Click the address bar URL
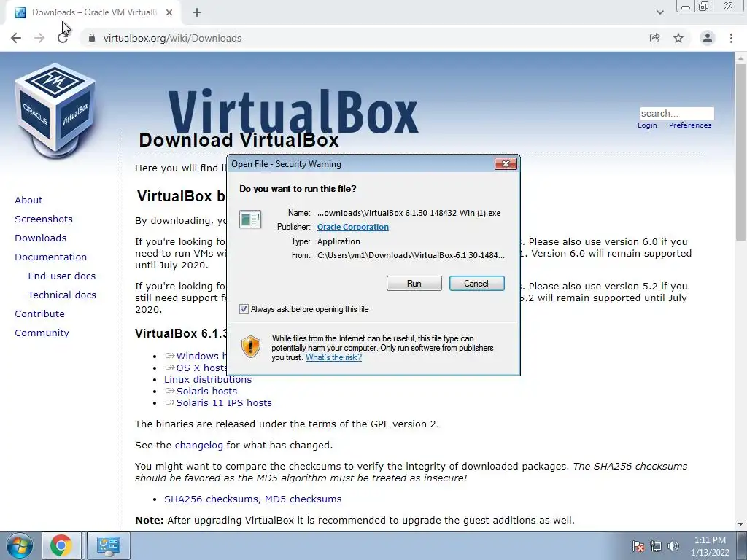The height and width of the screenshot is (560, 747). (x=172, y=38)
